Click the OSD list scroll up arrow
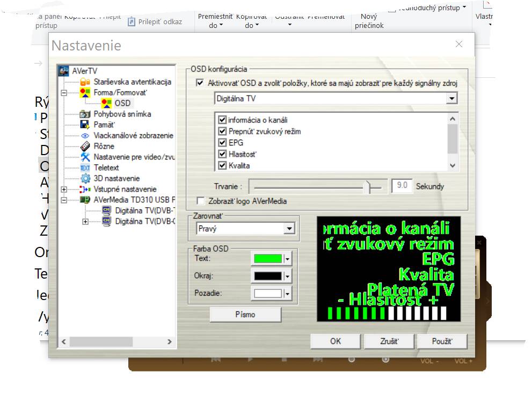 452,119
